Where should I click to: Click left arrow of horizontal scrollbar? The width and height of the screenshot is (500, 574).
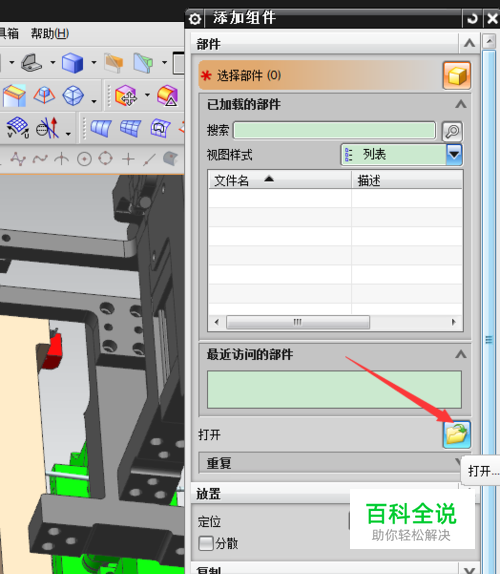tap(217, 322)
